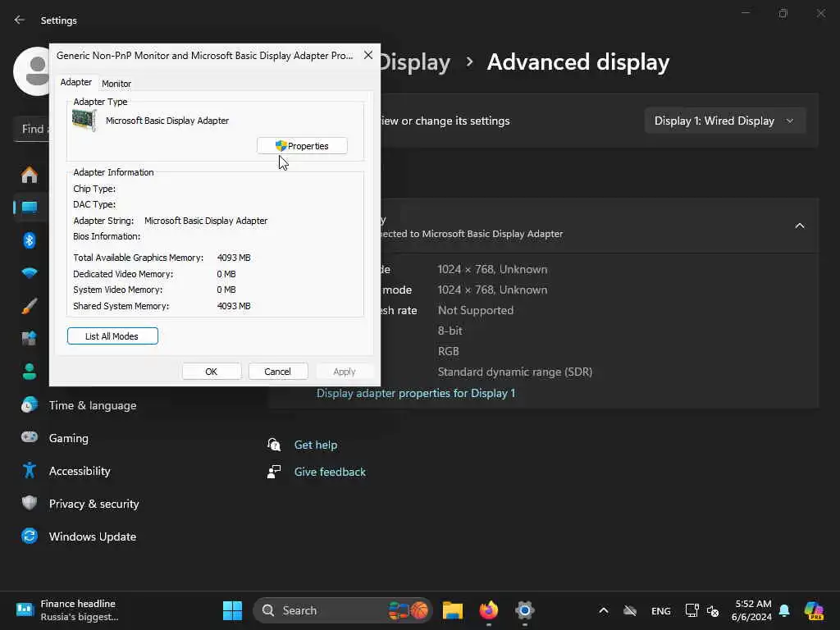Click the Get help icon
The image size is (840, 630).
click(x=274, y=444)
